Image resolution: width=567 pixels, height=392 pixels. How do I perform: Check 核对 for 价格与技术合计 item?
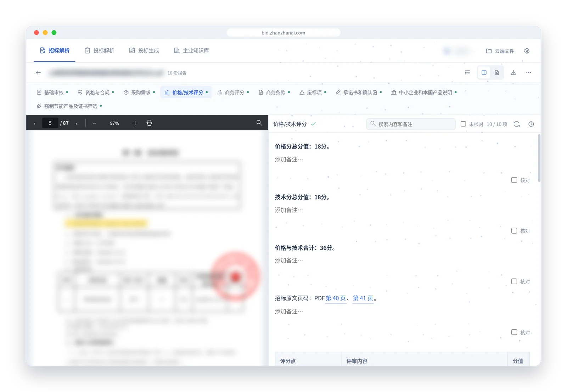[514, 281]
